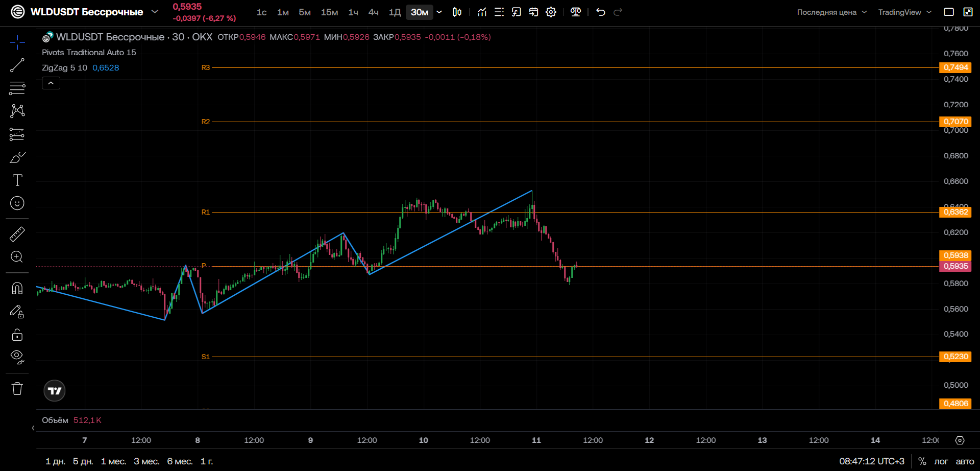Expand more timeframe options chevron
980x471 pixels.
click(439, 12)
